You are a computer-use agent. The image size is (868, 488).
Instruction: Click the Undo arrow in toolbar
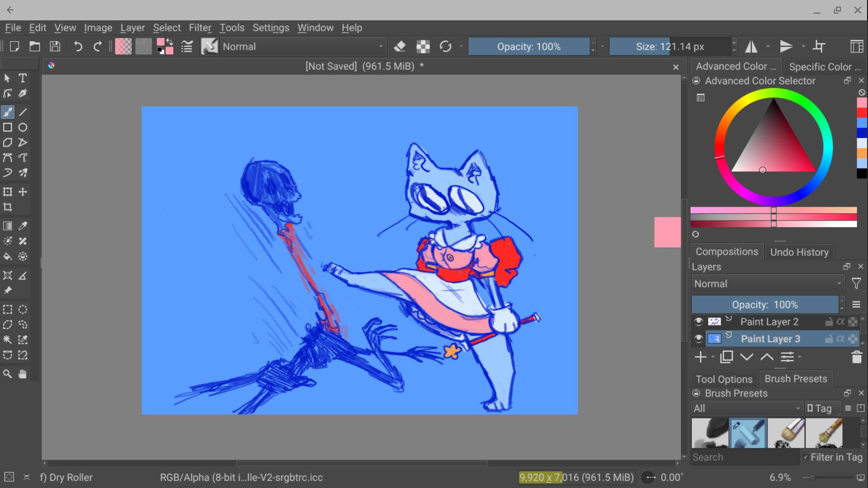coord(78,47)
